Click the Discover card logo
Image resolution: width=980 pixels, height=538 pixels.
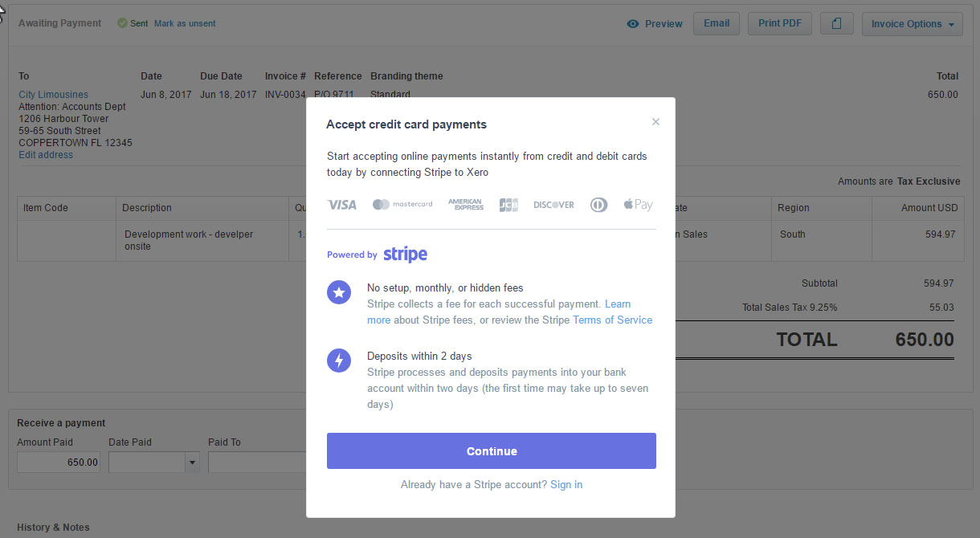[554, 205]
